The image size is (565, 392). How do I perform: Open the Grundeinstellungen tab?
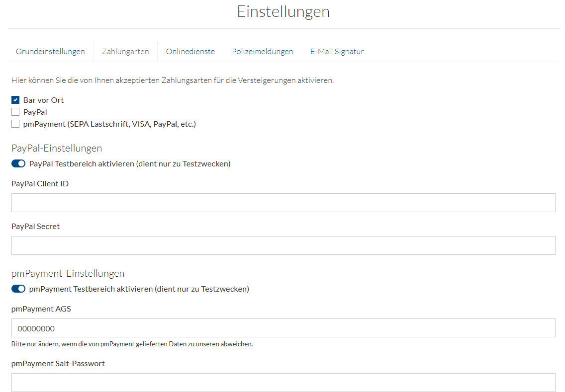point(50,52)
